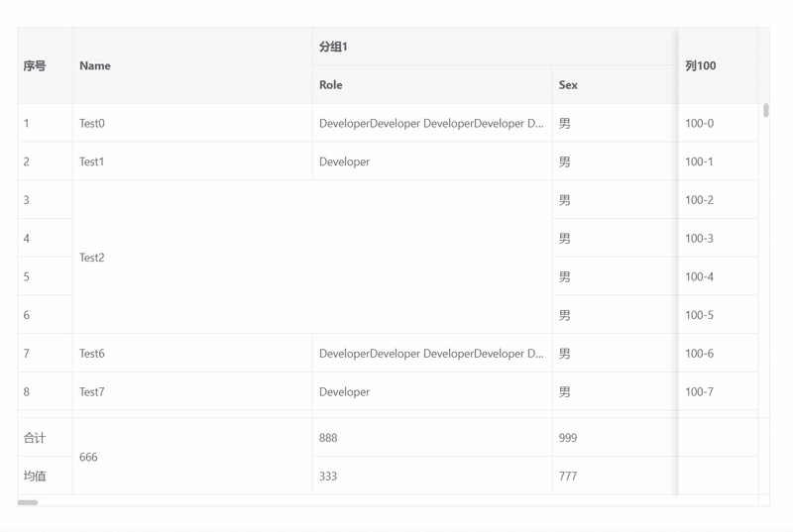Screen dimensions: 793x532
Task: Click the 列100 column header
Action: click(718, 65)
